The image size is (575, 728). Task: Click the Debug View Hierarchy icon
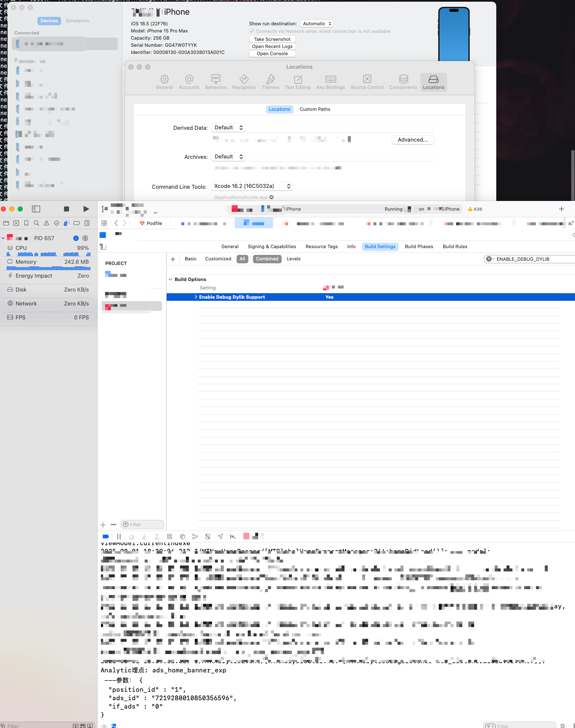[182, 537]
